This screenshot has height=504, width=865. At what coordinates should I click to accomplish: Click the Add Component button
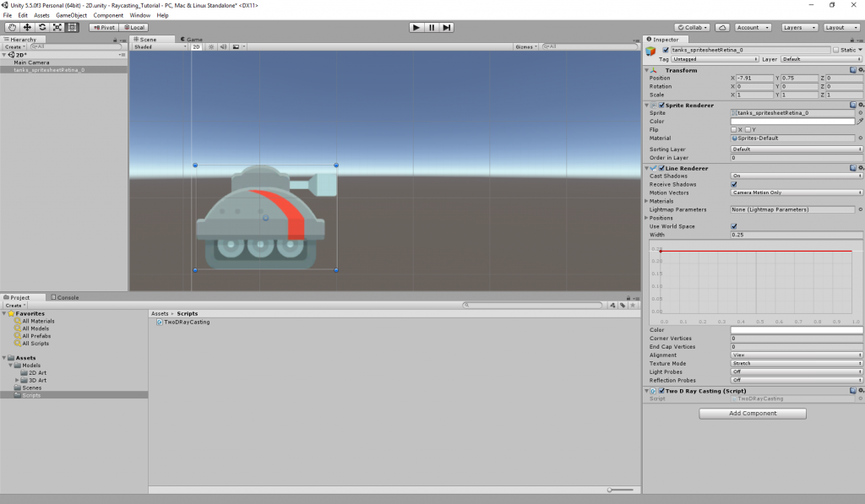(x=753, y=414)
